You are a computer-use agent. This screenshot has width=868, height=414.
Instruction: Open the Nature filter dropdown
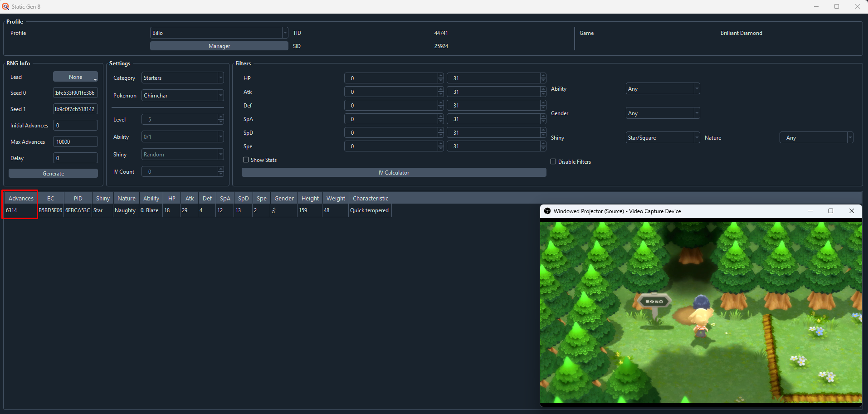(816, 137)
